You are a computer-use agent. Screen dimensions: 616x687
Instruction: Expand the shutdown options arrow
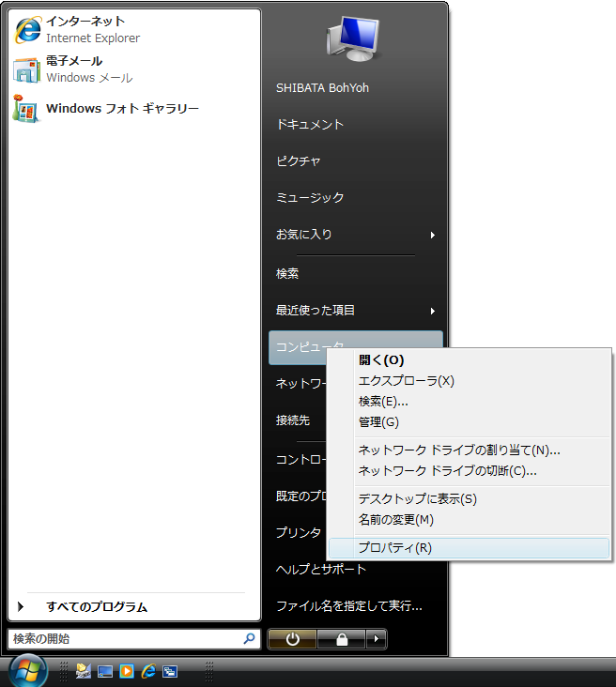[376, 639]
